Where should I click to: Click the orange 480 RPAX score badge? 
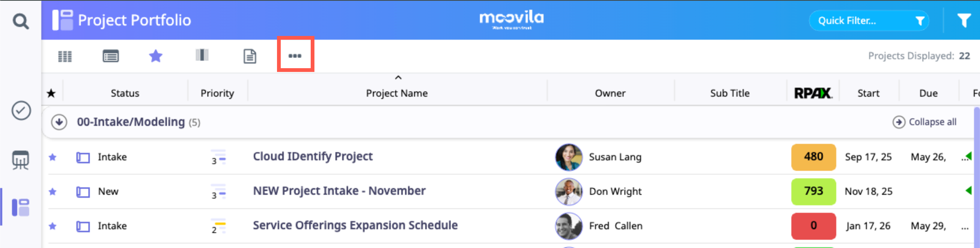point(813,157)
